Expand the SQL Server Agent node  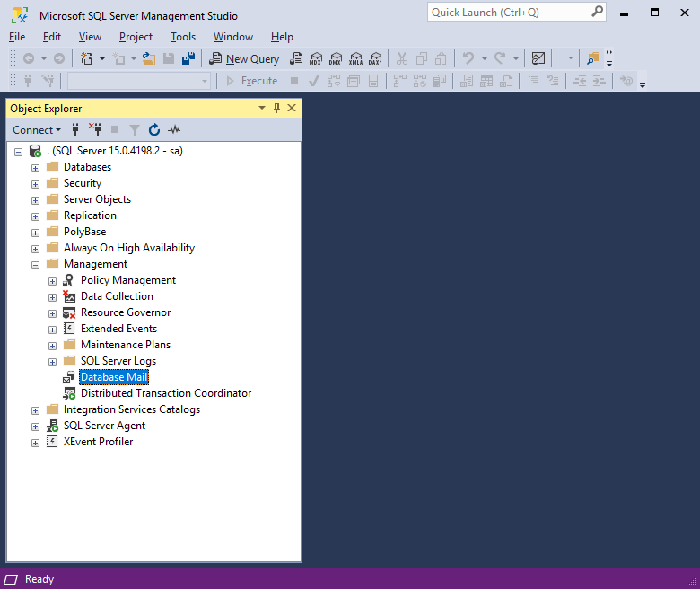click(x=35, y=426)
